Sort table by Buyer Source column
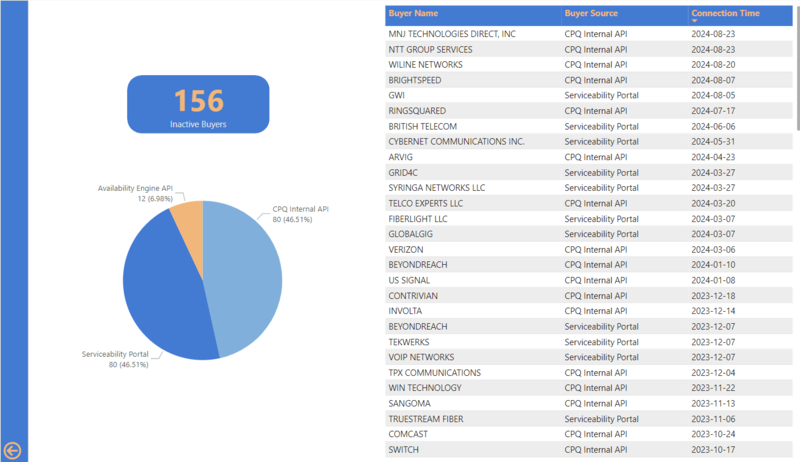Viewport: 800px width, 462px height. coord(591,13)
